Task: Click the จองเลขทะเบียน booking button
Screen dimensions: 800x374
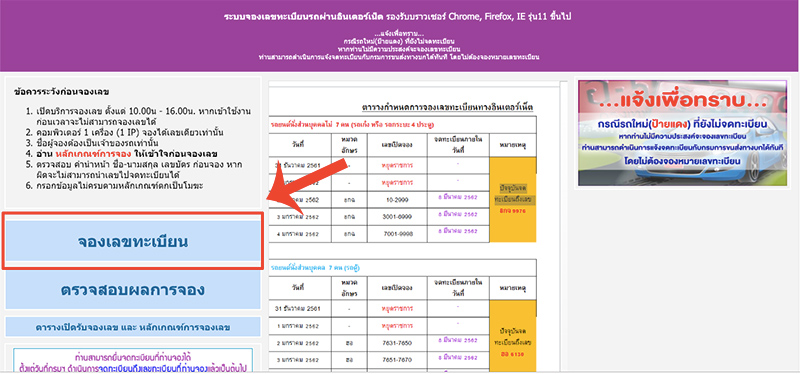Action: click(133, 241)
